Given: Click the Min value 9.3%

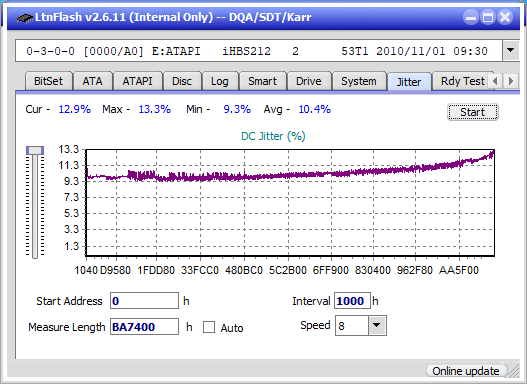Looking at the screenshot, I should (x=237, y=109).
